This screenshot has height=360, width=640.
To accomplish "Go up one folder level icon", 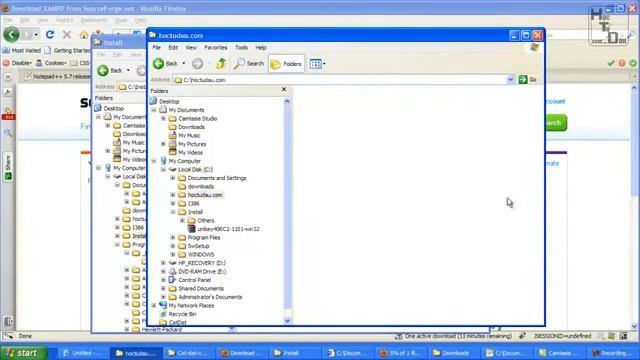I will point(221,64).
